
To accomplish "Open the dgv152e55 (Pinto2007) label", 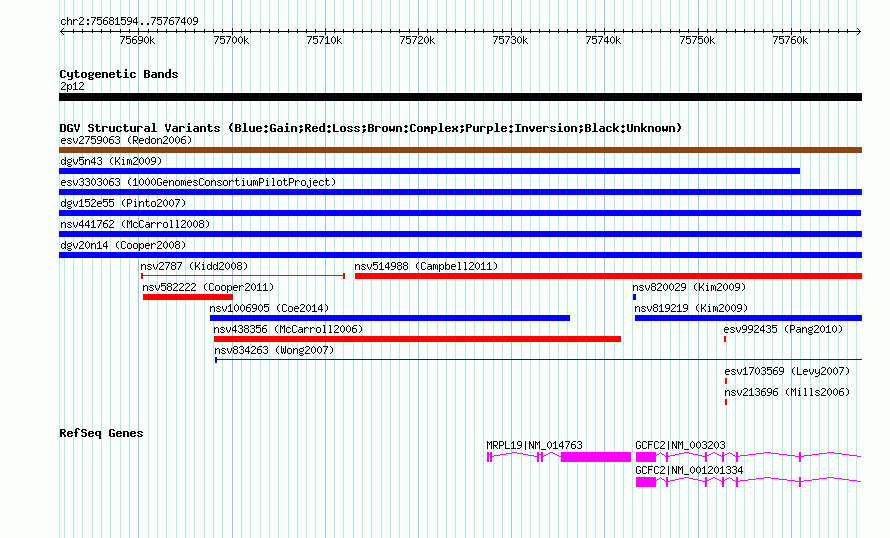I will (123, 203).
